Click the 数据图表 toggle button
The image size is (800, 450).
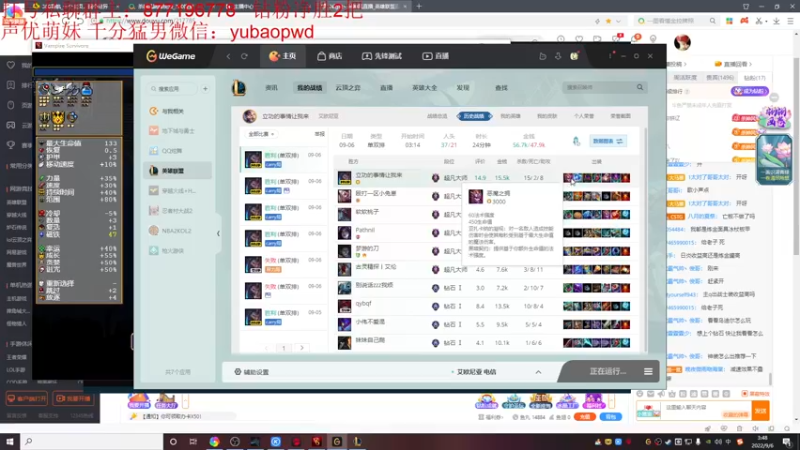(x=608, y=141)
